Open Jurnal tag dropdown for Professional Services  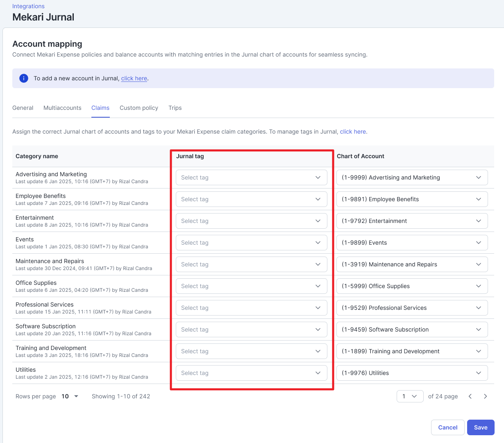[x=252, y=308]
